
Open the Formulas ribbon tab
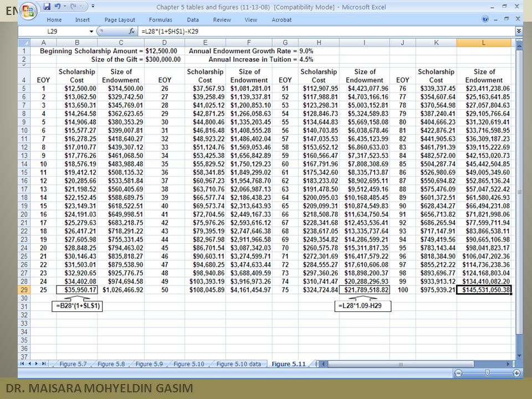point(161,20)
